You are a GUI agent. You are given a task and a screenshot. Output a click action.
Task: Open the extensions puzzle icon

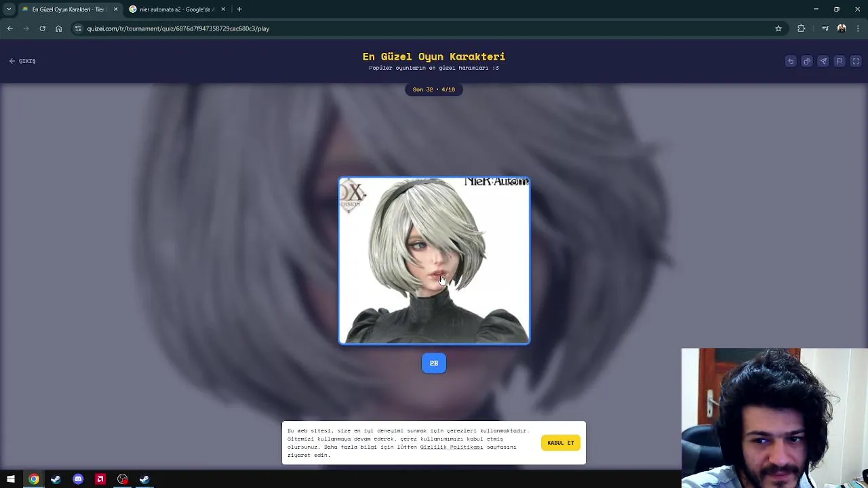point(802,28)
